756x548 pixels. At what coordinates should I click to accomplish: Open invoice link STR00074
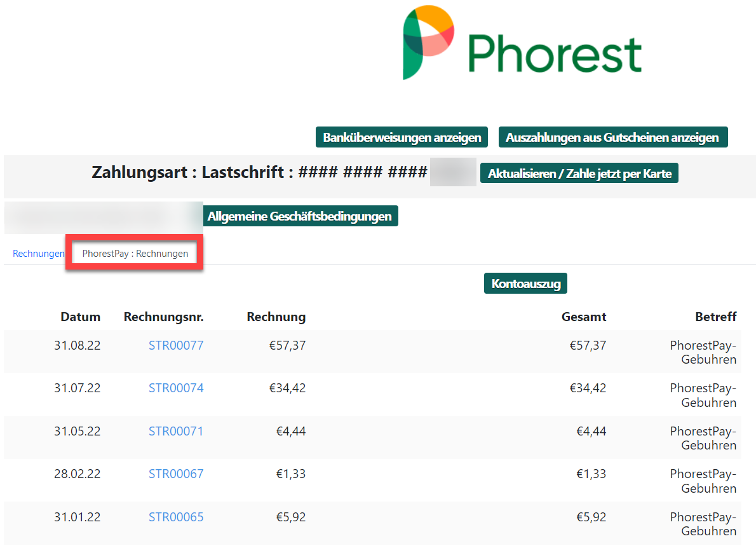[x=176, y=388]
